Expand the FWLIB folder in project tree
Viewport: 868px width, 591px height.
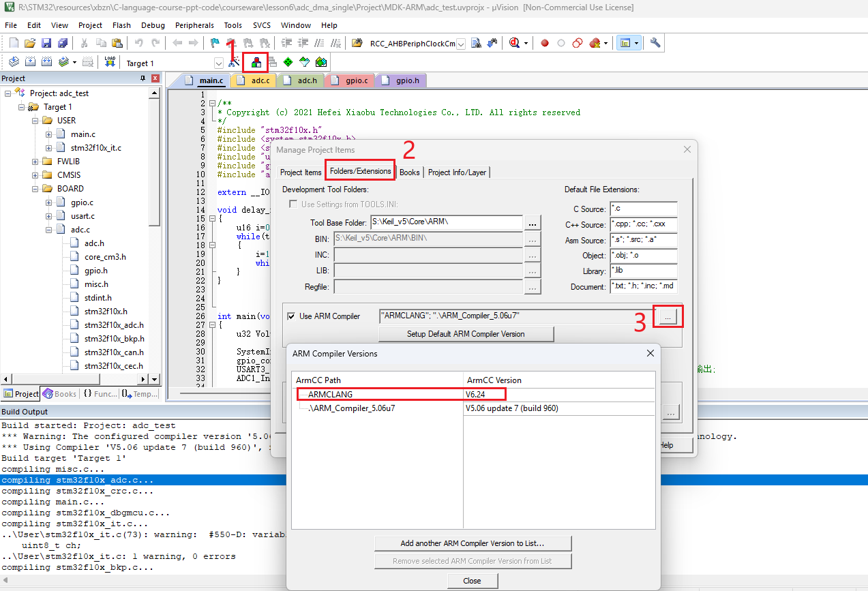point(34,161)
